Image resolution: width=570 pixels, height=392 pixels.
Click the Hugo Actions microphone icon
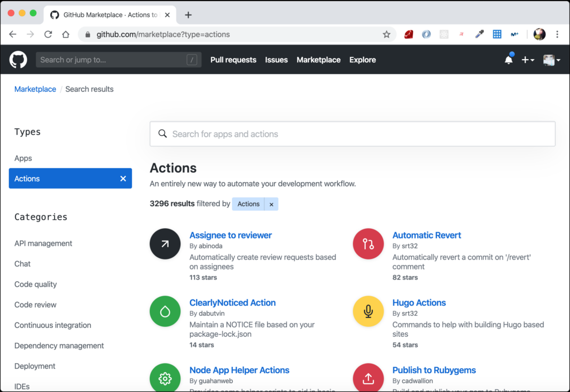tap(368, 311)
